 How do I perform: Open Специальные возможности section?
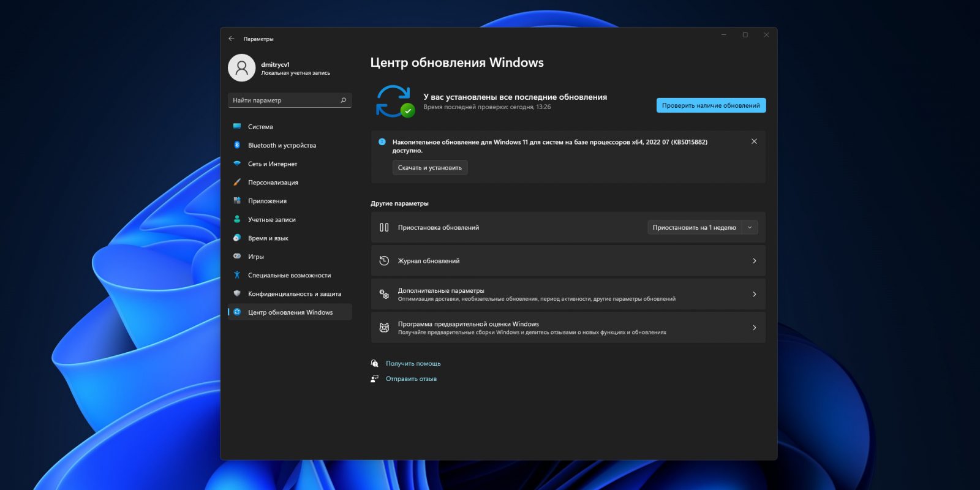pyautogui.click(x=290, y=275)
